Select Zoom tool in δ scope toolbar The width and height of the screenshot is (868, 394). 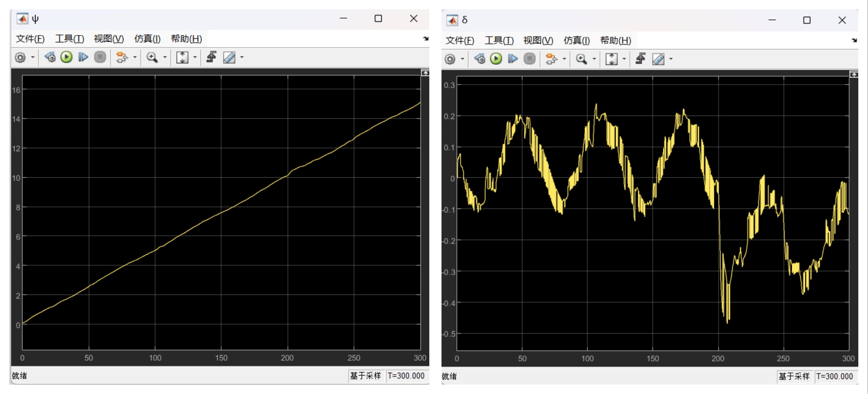click(581, 59)
